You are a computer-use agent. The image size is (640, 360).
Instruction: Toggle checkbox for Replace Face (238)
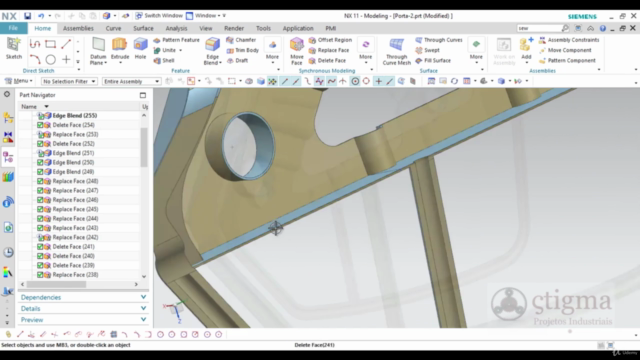40,275
